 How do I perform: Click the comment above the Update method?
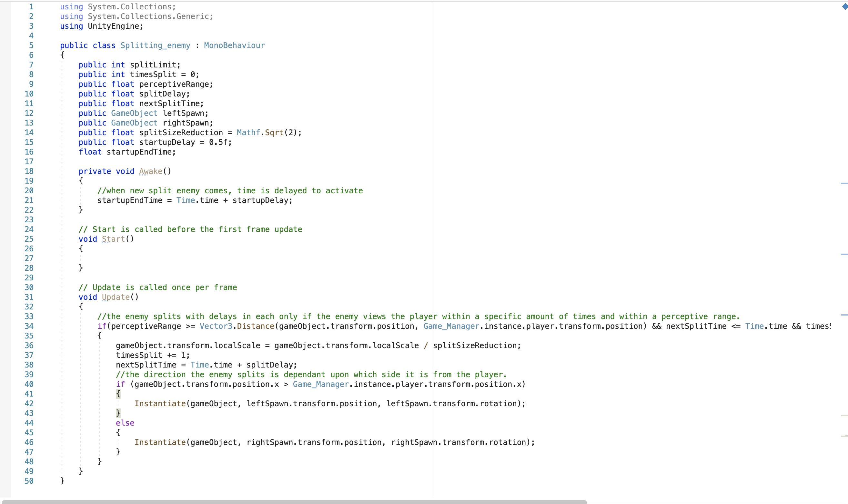click(158, 287)
